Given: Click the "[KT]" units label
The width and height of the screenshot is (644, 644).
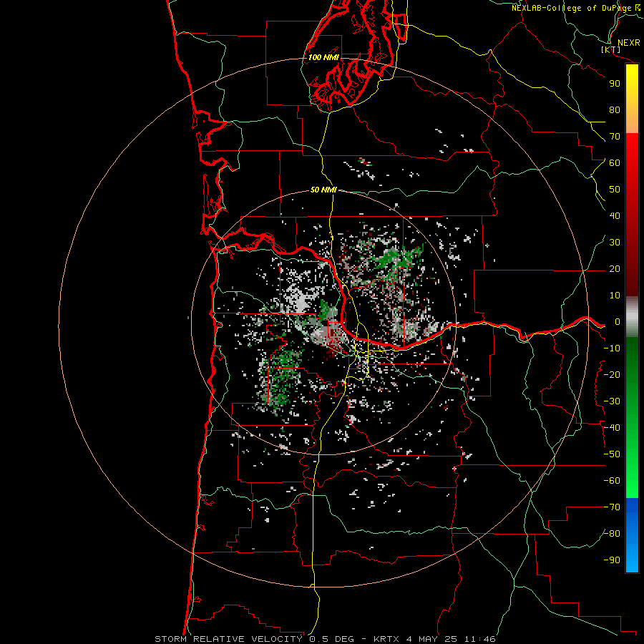Looking at the screenshot, I should [610, 50].
